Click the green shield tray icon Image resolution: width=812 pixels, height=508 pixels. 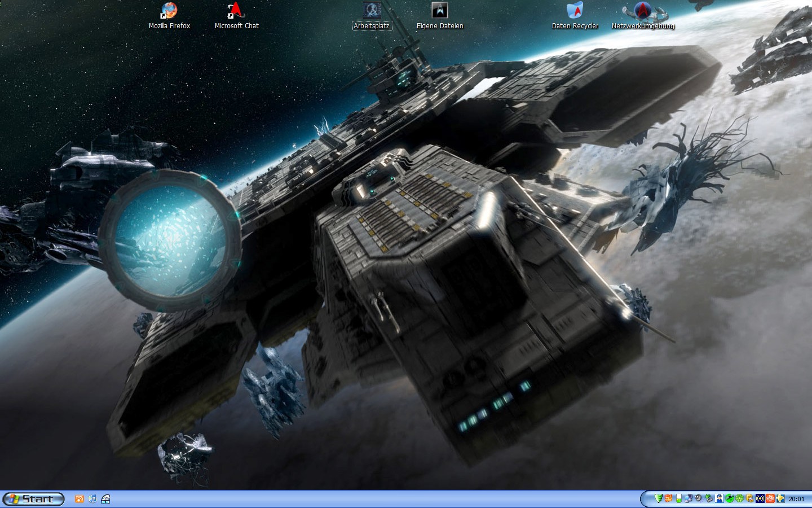658,498
